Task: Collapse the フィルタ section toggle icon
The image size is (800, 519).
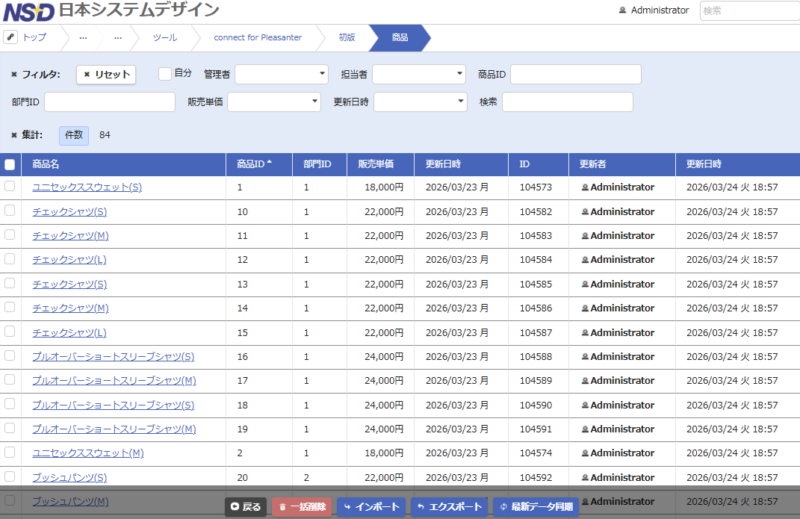Action: tap(13, 74)
